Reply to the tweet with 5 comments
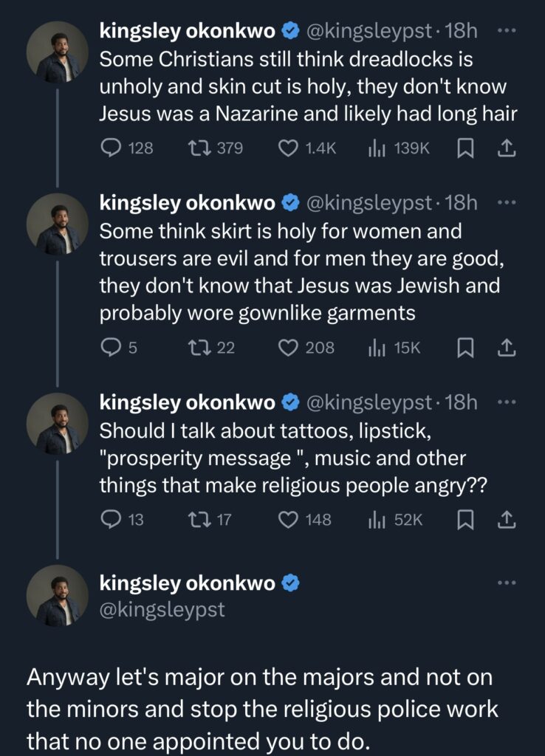This screenshot has height=756, width=545. (111, 348)
